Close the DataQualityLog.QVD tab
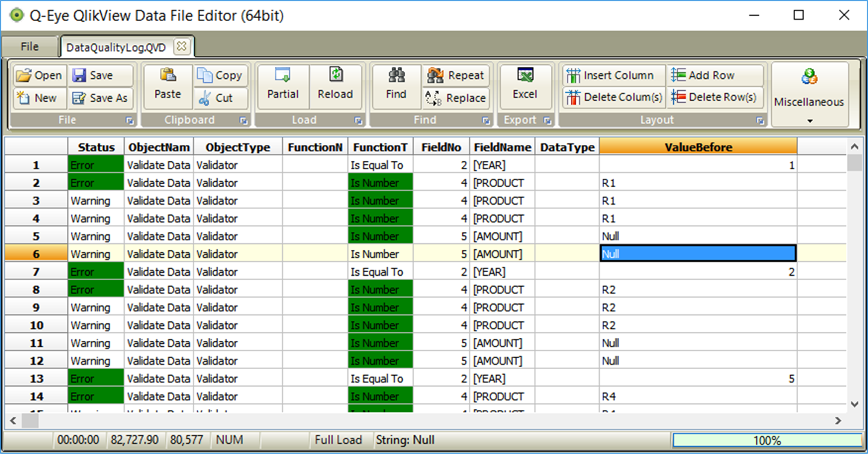 [x=182, y=46]
